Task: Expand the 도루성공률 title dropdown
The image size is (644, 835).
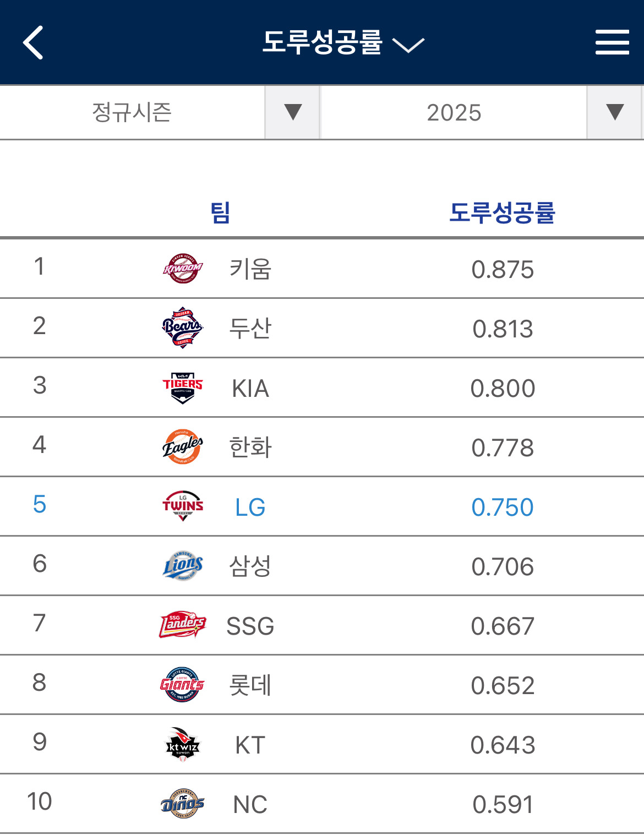Action: [x=407, y=44]
